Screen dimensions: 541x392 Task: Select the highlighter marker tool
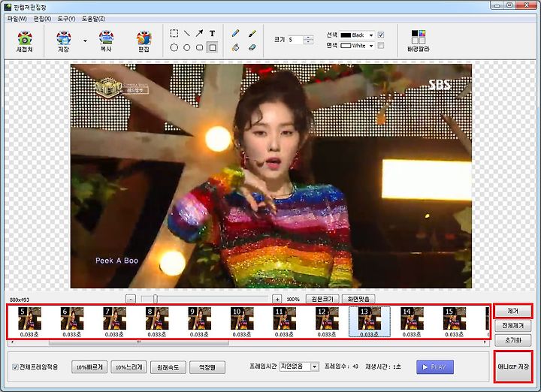252,34
